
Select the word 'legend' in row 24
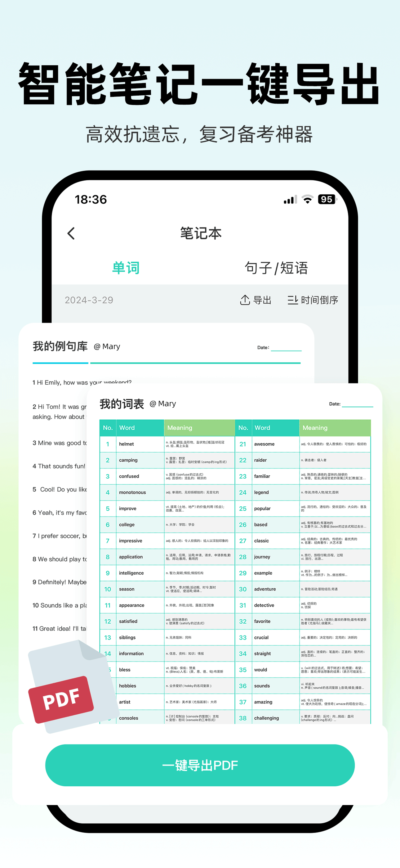261,492
